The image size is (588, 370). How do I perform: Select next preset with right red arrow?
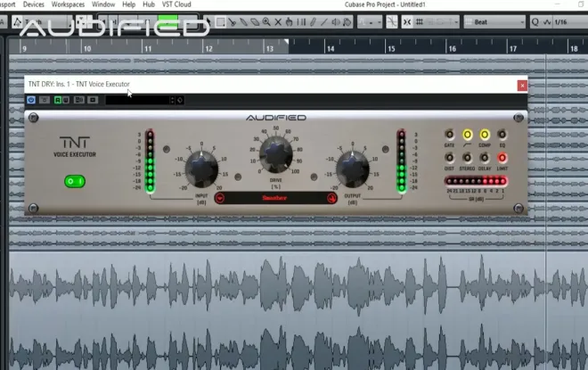pos(331,198)
